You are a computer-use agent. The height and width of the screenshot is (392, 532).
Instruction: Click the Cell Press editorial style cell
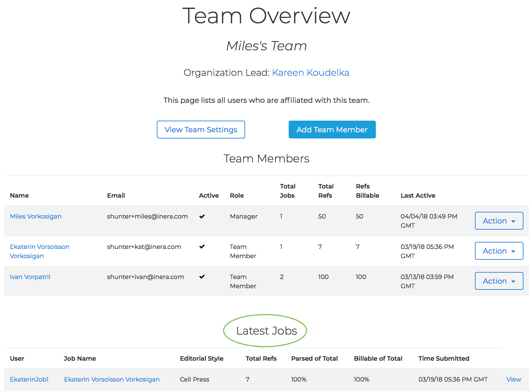click(x=195, y=379)
